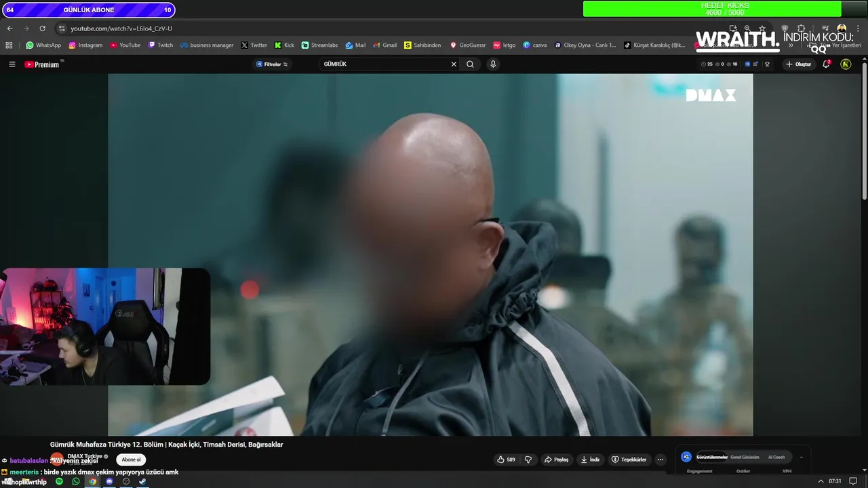The height and width of the screenshot is (488, 868).
Task: Open the taskbar clock showing 07:31
Action: [835, 481]
